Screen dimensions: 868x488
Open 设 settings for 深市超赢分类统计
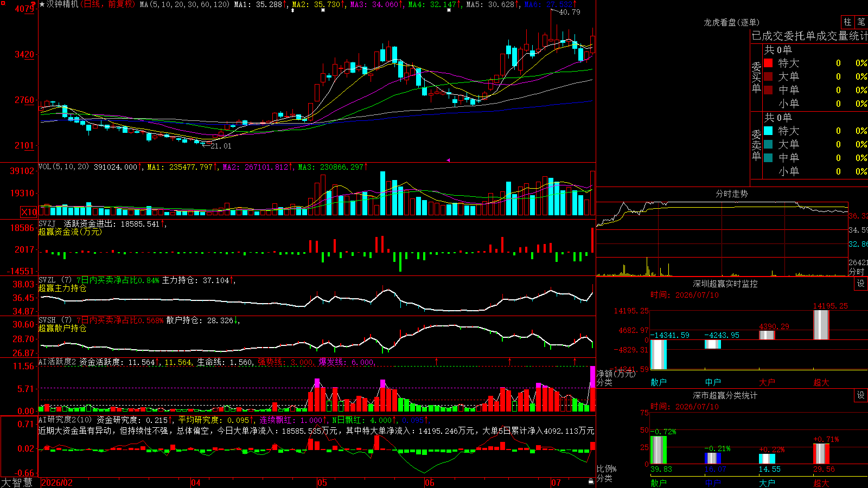click(861, 395)
